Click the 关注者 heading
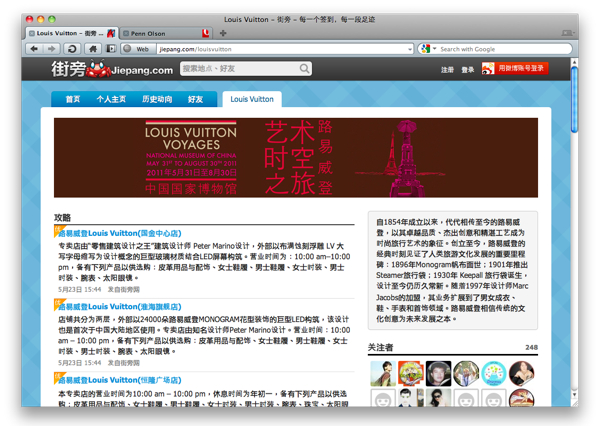The width and height of the screenshot is (600, 426). click(380, 348)
